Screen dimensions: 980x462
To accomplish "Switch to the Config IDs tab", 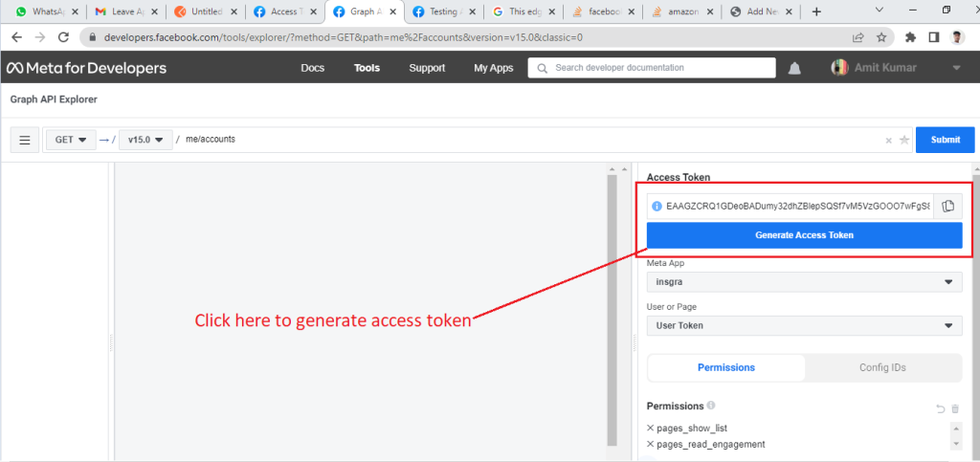I will pyautogui.click(x=882, y=367).
